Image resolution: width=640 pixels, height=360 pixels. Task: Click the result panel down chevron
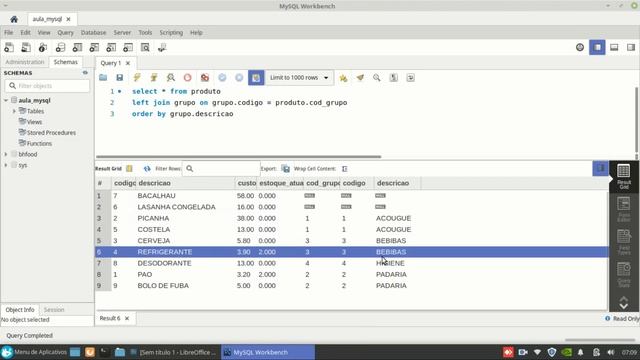click(x=624, y=306)
